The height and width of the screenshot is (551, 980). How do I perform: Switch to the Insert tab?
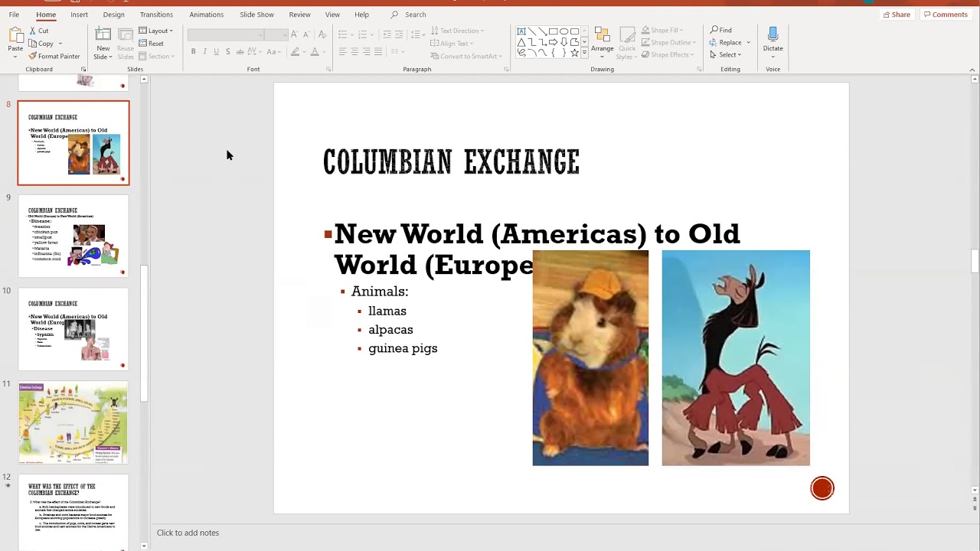[79, 15]
